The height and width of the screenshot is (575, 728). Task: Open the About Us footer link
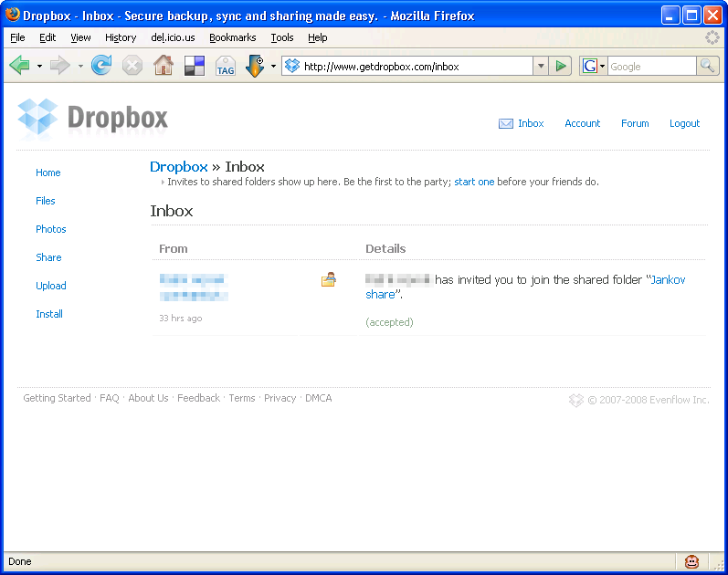point(148,398)
